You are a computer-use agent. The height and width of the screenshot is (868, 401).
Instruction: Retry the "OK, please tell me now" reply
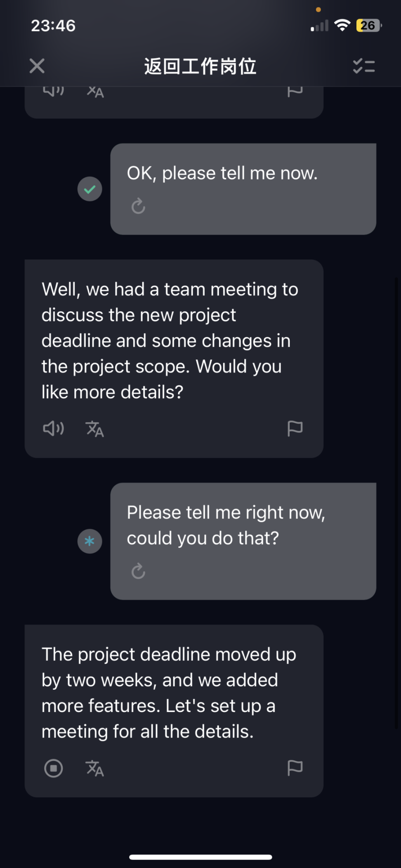(138, 206)
